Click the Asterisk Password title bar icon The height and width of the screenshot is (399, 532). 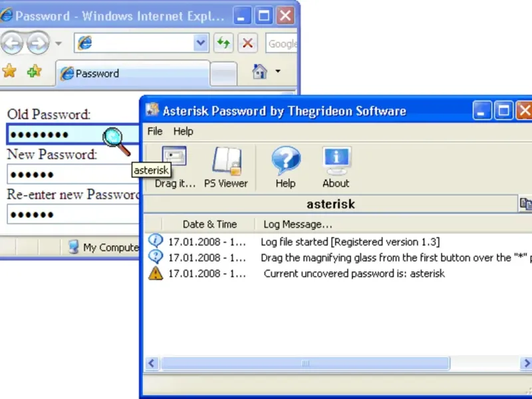click(x=152, y=109)
